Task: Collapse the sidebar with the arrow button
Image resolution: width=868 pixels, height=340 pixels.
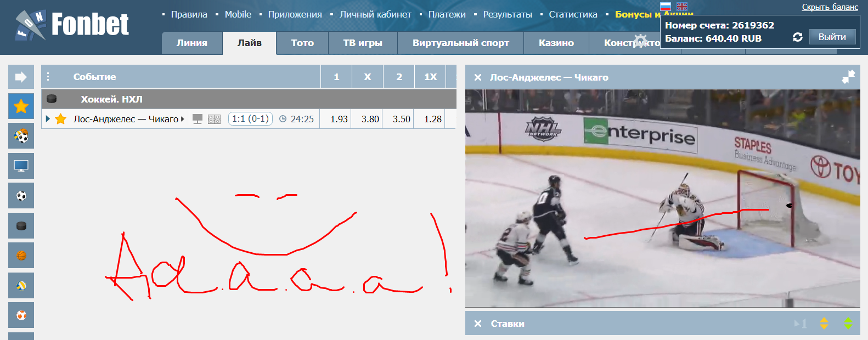Action: (21, 77)
